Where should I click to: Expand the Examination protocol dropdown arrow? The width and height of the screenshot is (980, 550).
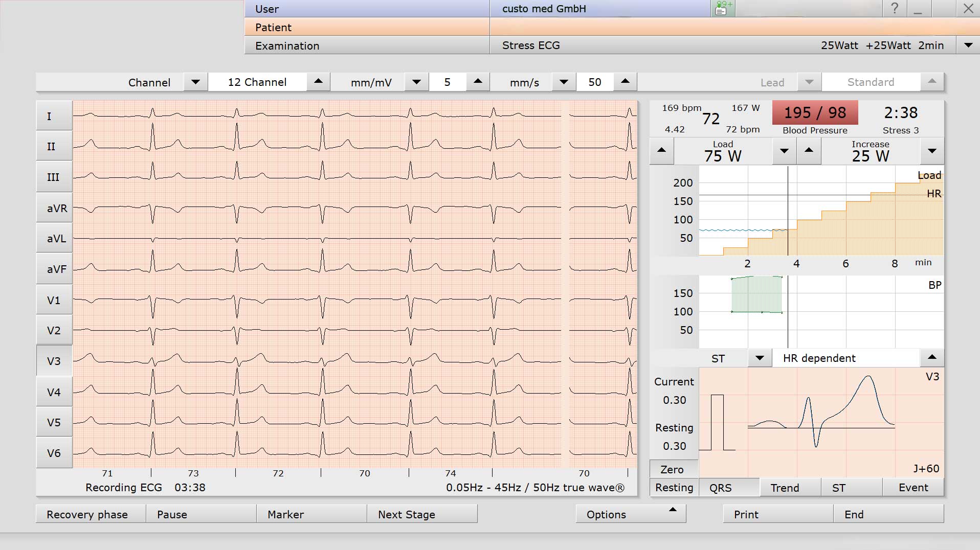[968, 45]
